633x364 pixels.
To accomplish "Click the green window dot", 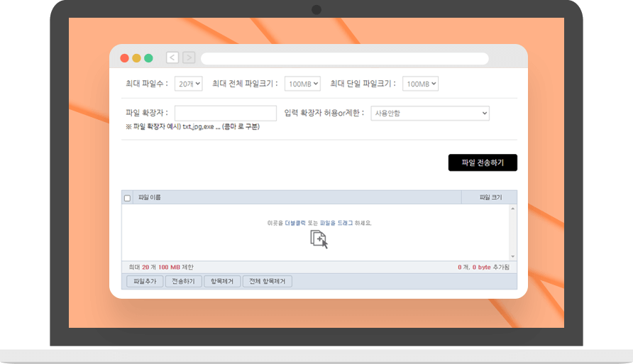I will pos(148,58).
